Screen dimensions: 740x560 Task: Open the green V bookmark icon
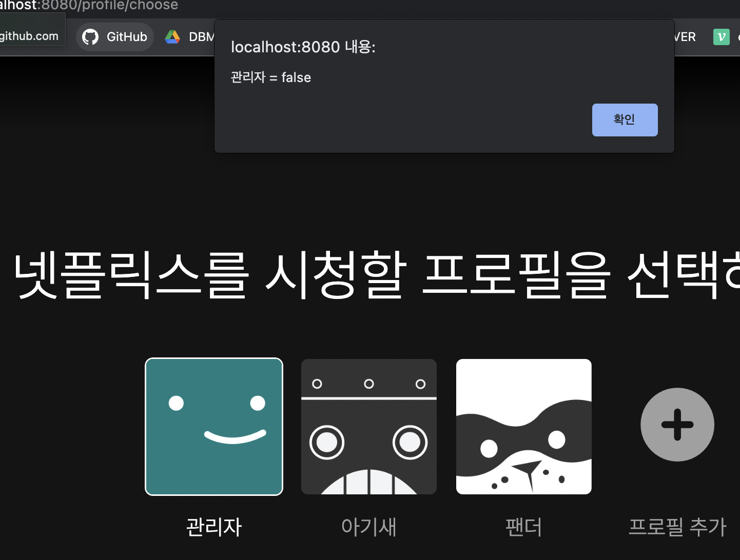[722, 37]
